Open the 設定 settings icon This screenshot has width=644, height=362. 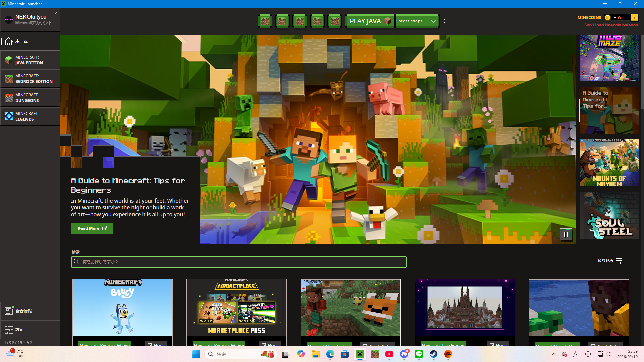(x=9, y=330)
